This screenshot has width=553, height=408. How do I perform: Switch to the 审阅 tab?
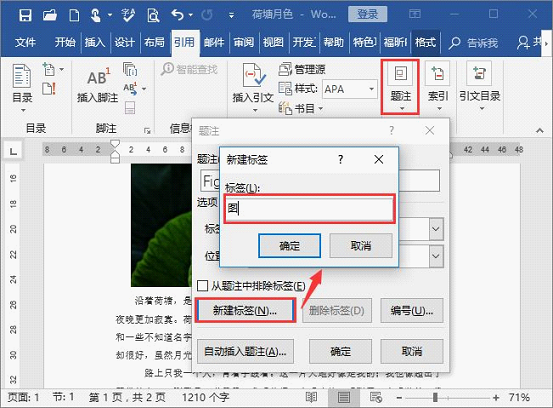tap(244, 43)
